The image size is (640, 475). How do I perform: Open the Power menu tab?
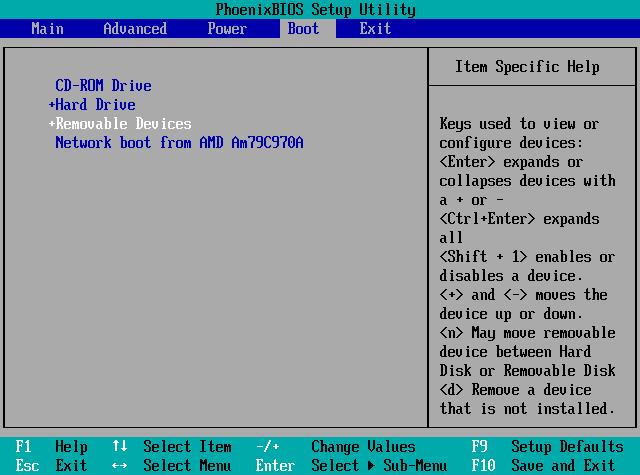227,28
